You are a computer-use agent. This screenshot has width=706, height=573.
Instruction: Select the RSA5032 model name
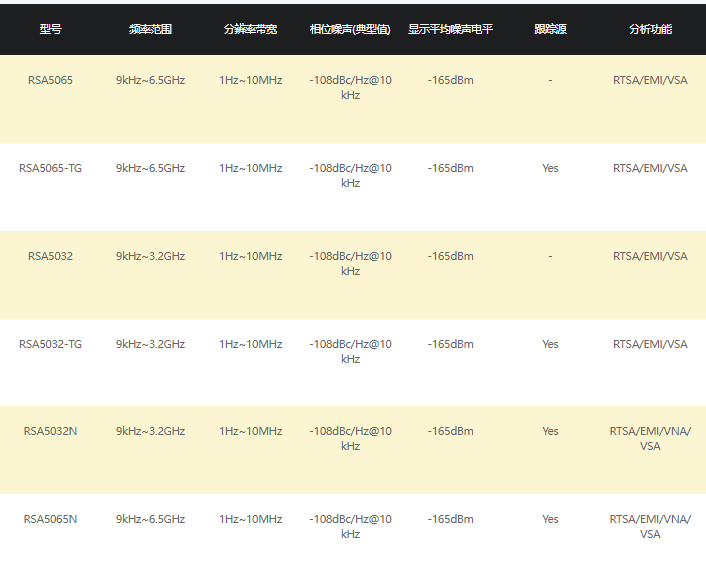pos(50,256)
